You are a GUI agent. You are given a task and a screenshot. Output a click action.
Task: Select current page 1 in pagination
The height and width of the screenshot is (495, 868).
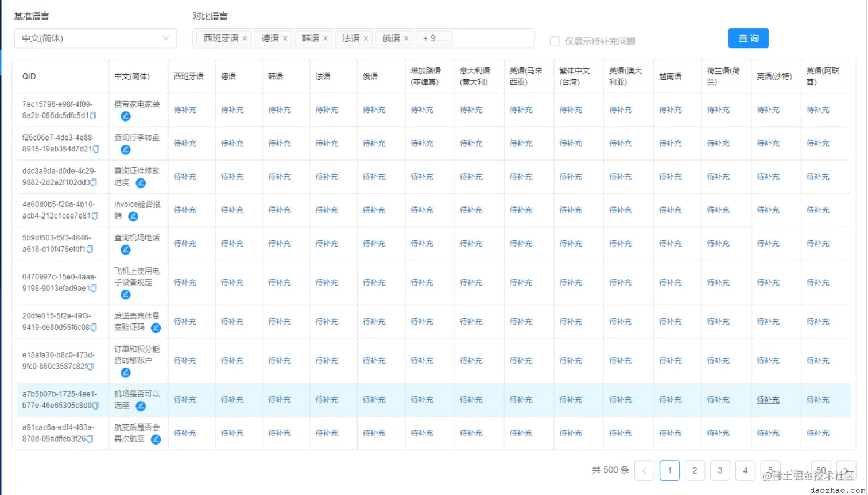tap(669, 470)
